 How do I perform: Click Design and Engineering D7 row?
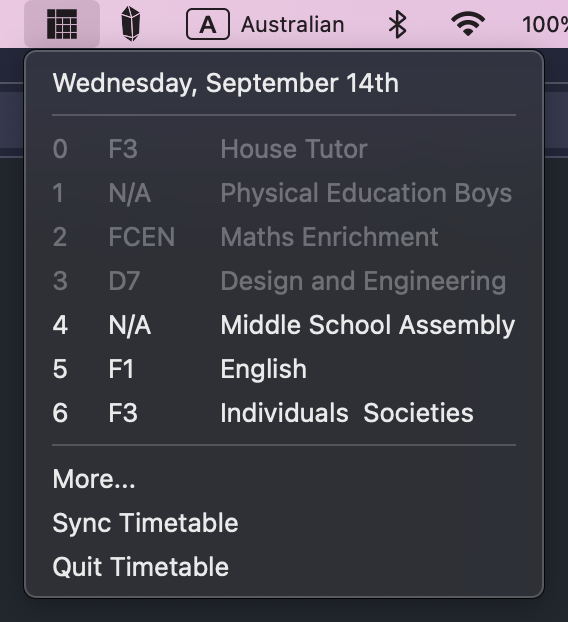click(284, 281)
